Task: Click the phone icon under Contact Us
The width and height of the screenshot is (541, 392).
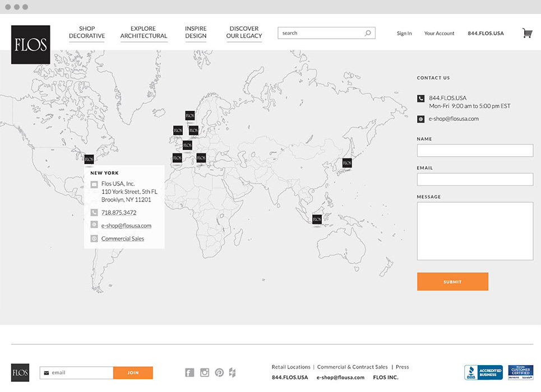Action: tap(420, 99)
